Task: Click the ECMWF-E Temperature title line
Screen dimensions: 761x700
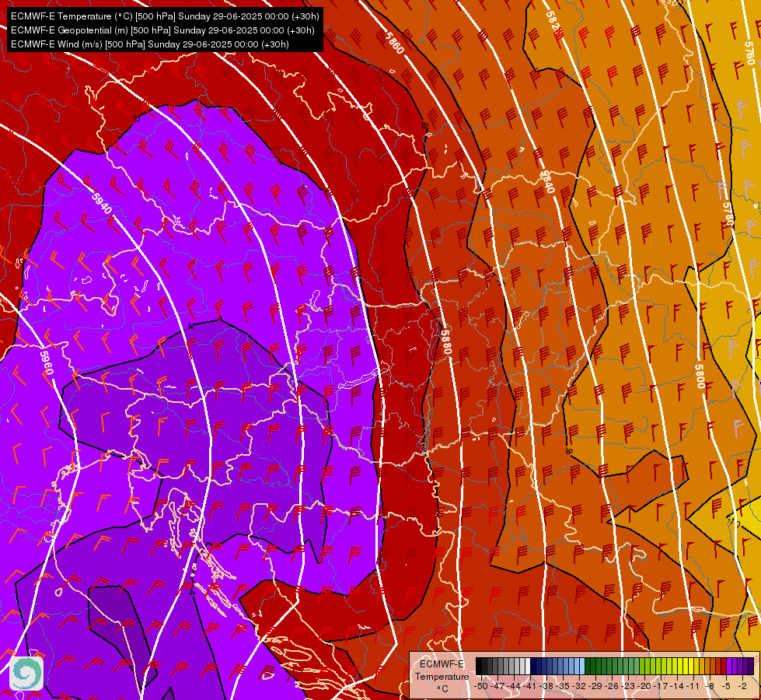Action: click(x=165, y=16)
